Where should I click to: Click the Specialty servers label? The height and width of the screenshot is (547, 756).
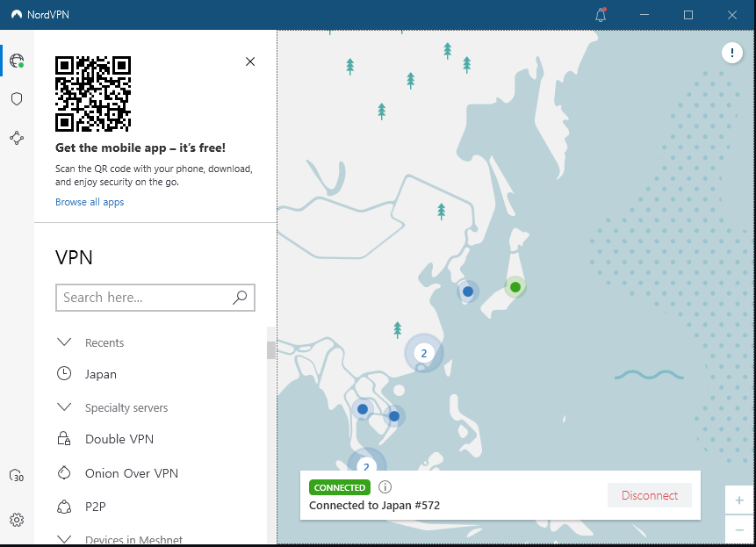click(x=126, y=407)
